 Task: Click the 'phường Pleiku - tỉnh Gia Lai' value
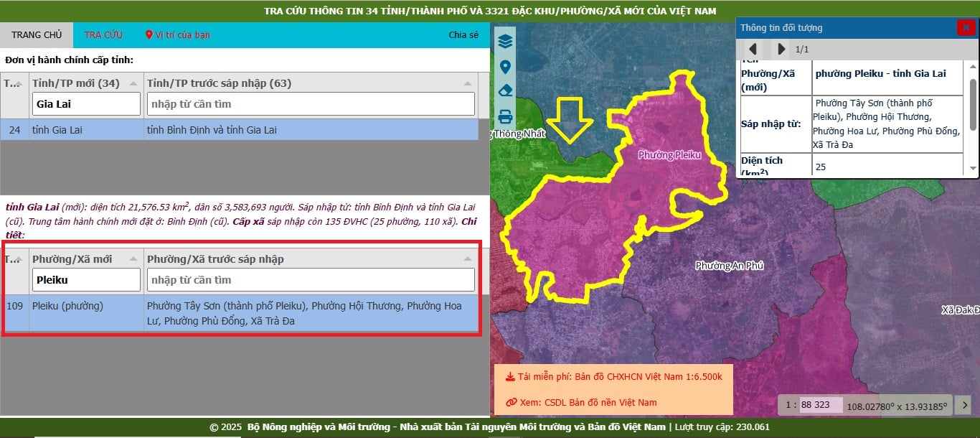[881, 74]
